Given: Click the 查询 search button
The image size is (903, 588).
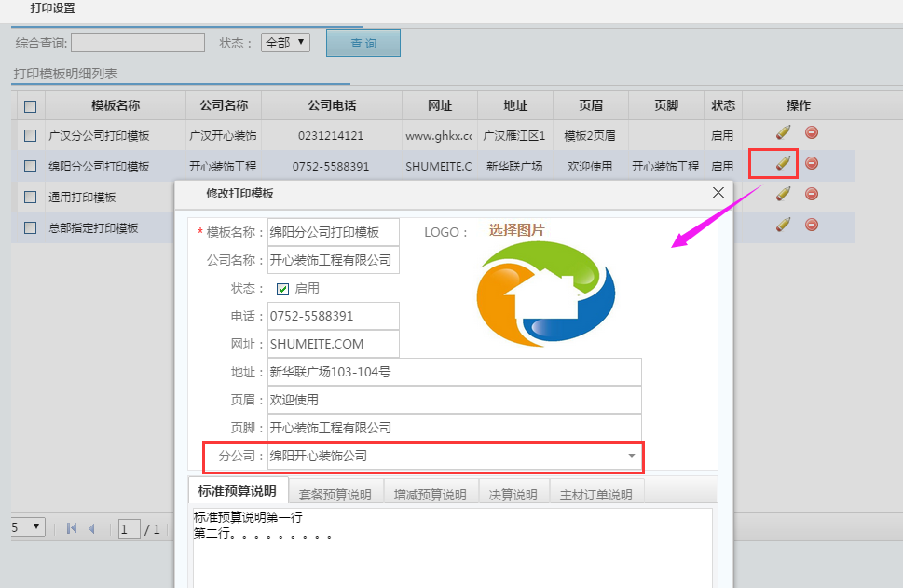Looking at the screenshot, I should [363, 44].
